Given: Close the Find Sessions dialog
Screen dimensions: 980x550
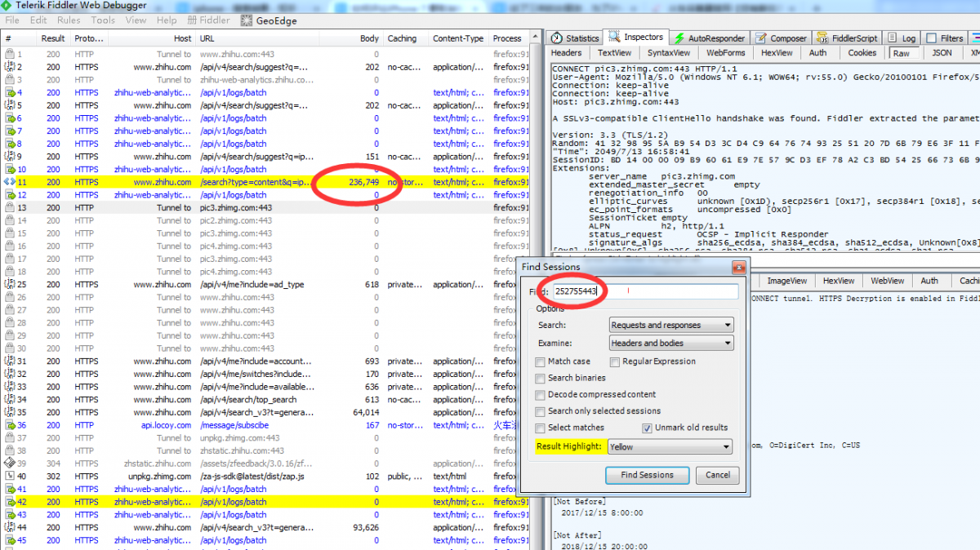Looking at the screenshot, I should click(x=738, y=267).
